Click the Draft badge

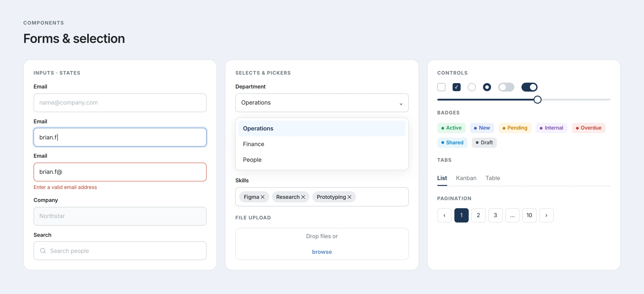[484, 143]
